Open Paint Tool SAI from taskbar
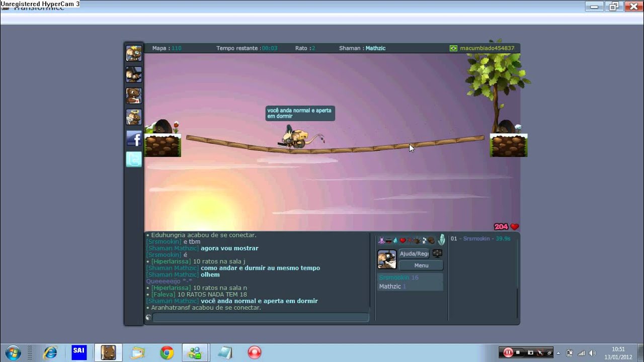The height and width of the screenshot is (362, 644). tap(79, 352)
